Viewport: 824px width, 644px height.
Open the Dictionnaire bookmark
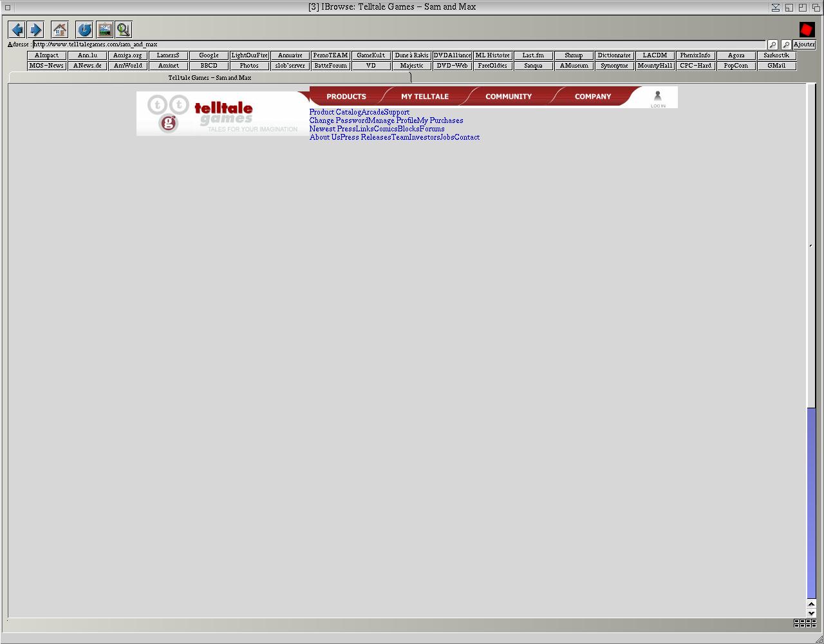614,55
